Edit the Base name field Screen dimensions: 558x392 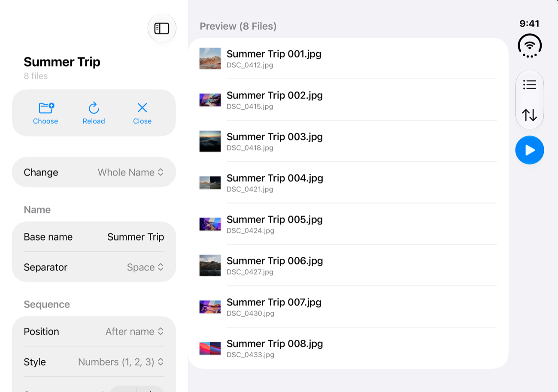point(94,237)
